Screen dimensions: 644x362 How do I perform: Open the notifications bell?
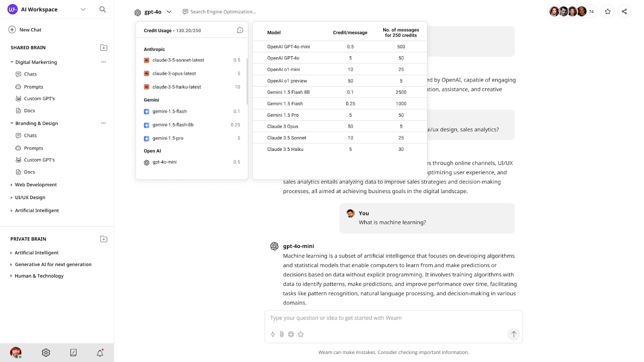point(100,353)
